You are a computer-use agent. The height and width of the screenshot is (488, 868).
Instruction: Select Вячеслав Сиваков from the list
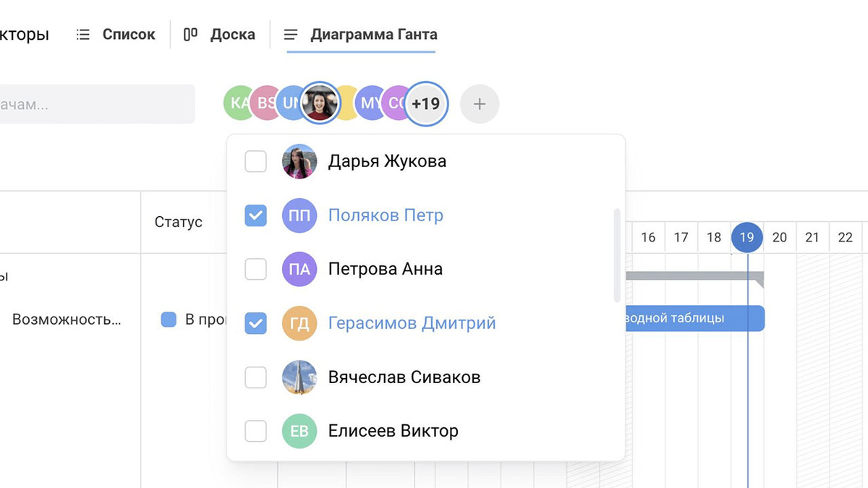(x=403, y=377)
